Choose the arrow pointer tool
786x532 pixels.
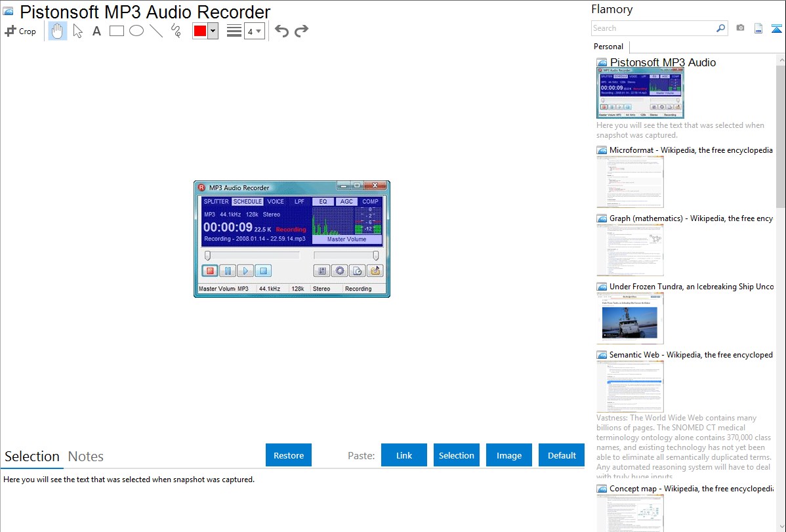pyautogui.click(x=77, y=31)
